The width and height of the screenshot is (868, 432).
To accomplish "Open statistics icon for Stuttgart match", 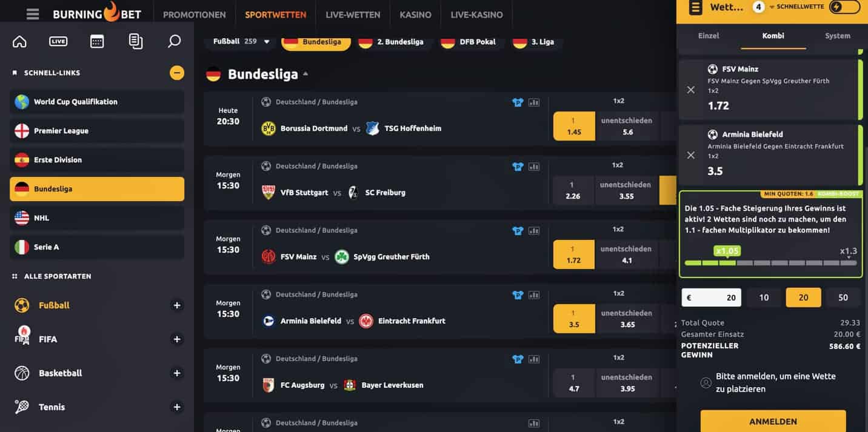I will (x=534, y=167).
